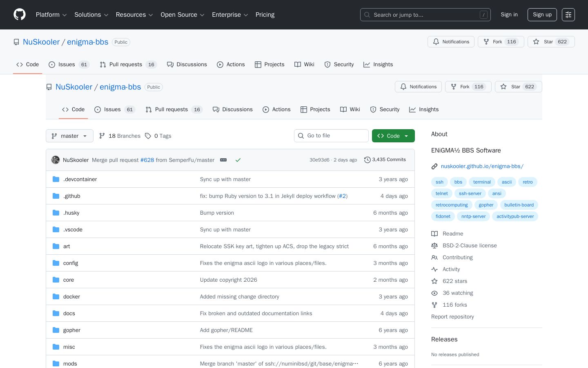
Task: Open the master branch selector
Action: coord(69,136)
